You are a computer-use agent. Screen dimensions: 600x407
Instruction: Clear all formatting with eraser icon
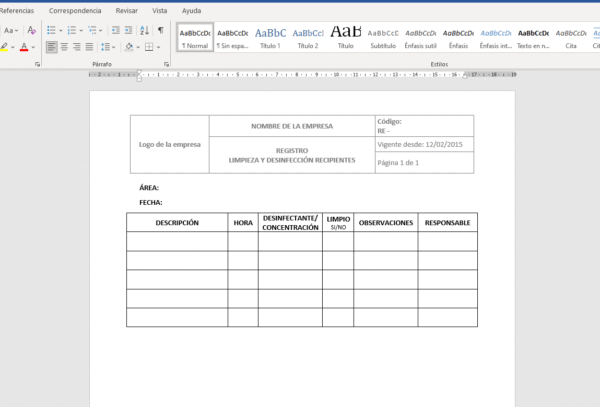click(x=32, y=30)
